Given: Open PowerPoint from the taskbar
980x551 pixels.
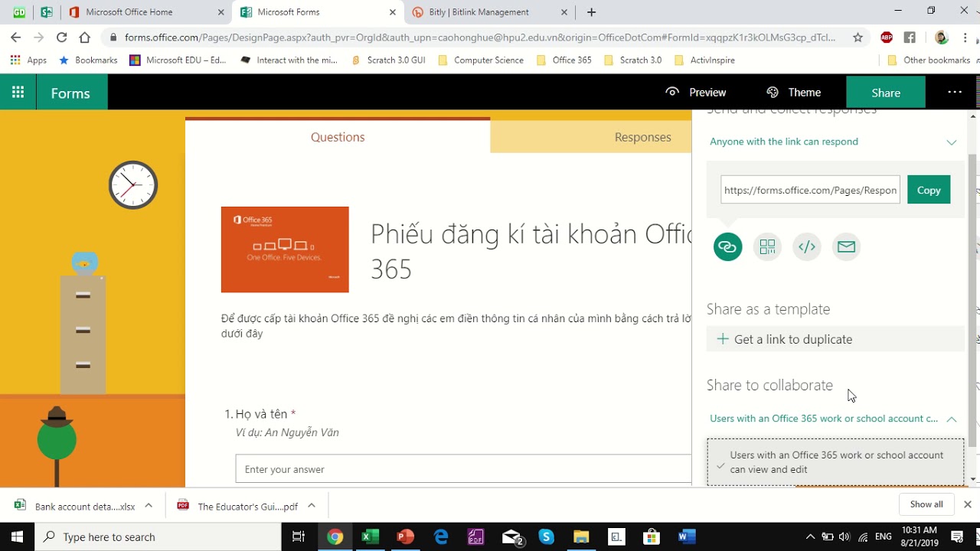Looking at the screenshot, I should coord(405,536).
